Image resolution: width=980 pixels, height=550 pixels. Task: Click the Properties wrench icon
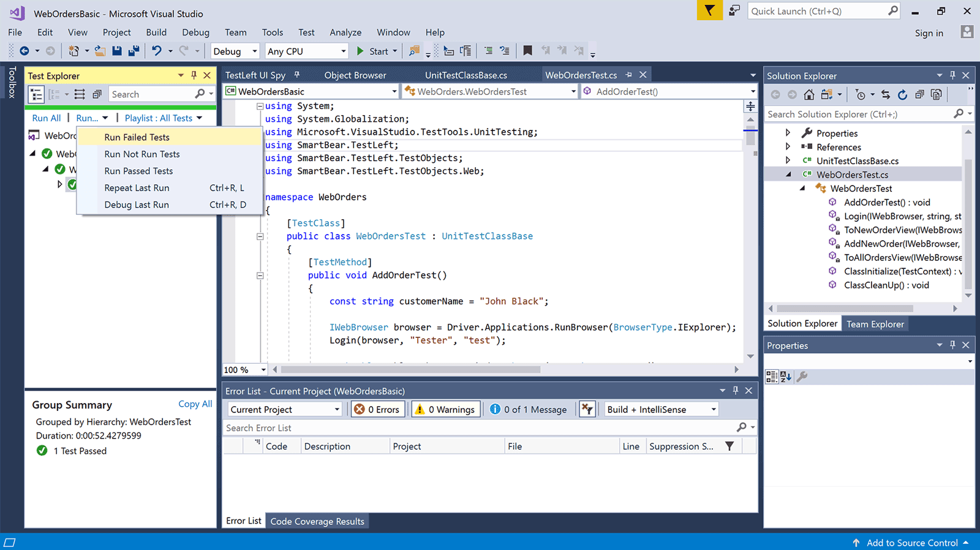[x=802, y=377]
